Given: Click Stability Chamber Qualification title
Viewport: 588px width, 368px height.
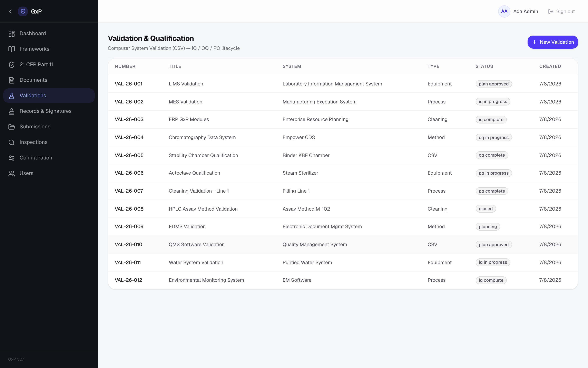Looking at the screenshot, I should pyautogui.click(x=203, y=155).
